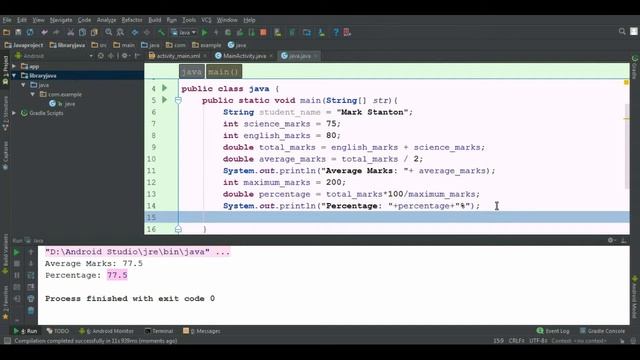
Task: Click the Find magnifier icon in toolbar
Action: [x=109, y=32]
